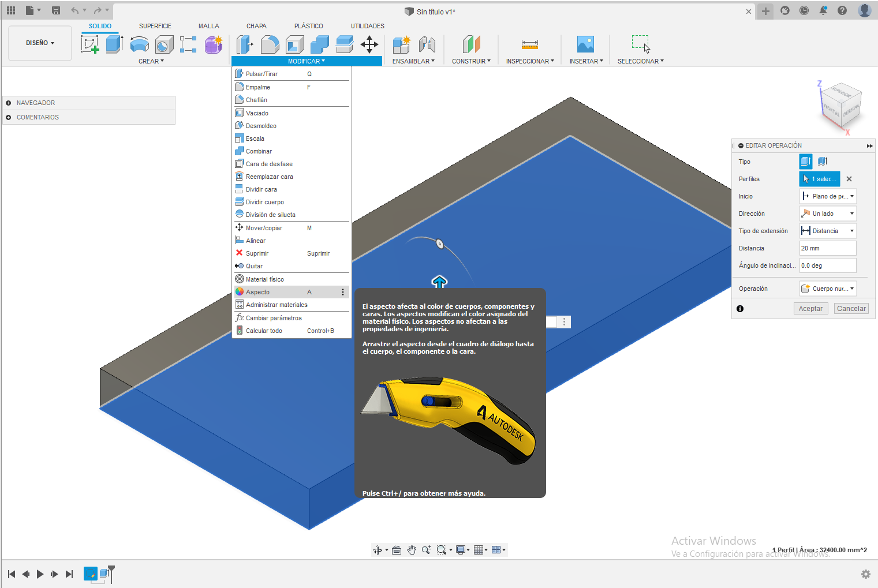Screen dimensions: 878x588
Task: Open the DISEÑO workspace dropdown
Action: pos(40,43)
